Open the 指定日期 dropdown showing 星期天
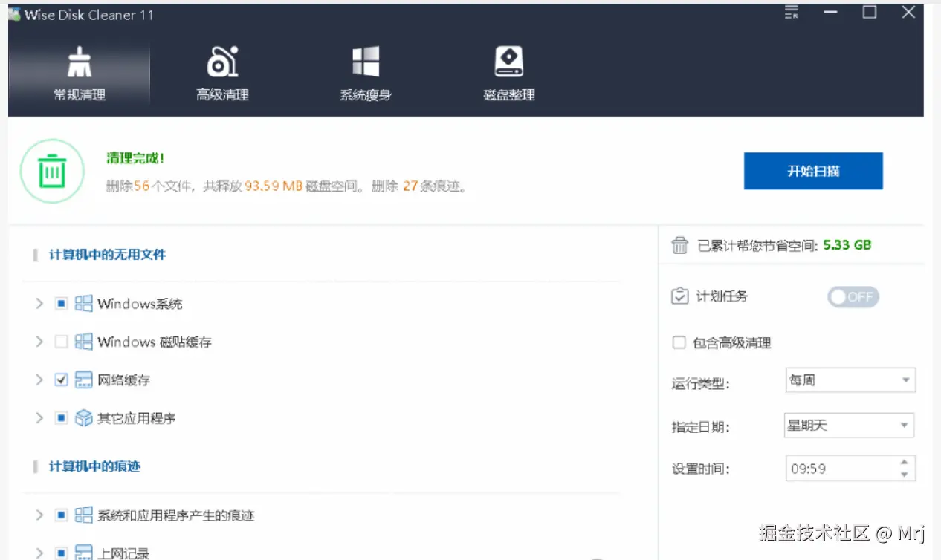The width and height of the screenshot is (941, 560). pos(850,426)
